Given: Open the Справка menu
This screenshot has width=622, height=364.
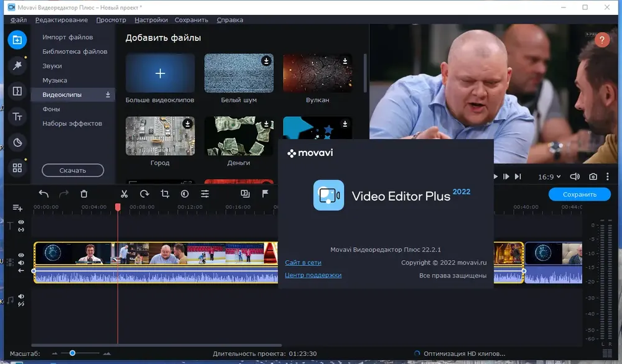Looking at the screenshot, I should [x=230, y=20].
